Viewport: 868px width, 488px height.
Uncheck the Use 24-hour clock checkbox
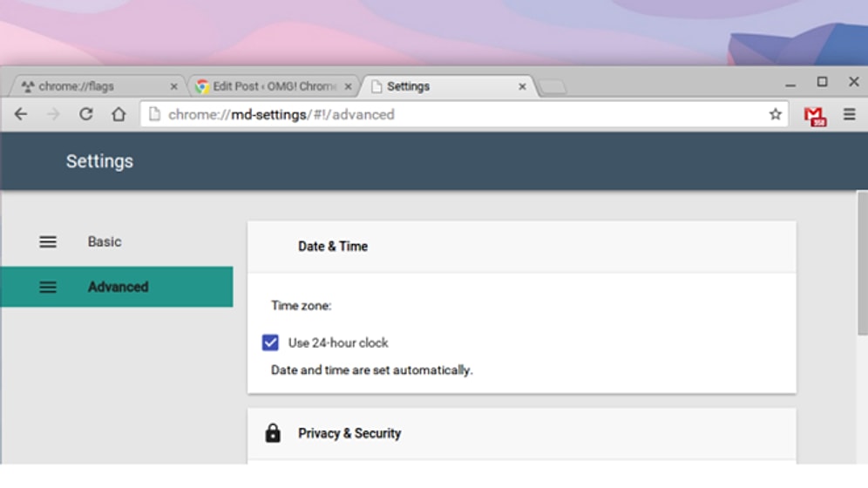pyautogui.click(x=270, y=342)
